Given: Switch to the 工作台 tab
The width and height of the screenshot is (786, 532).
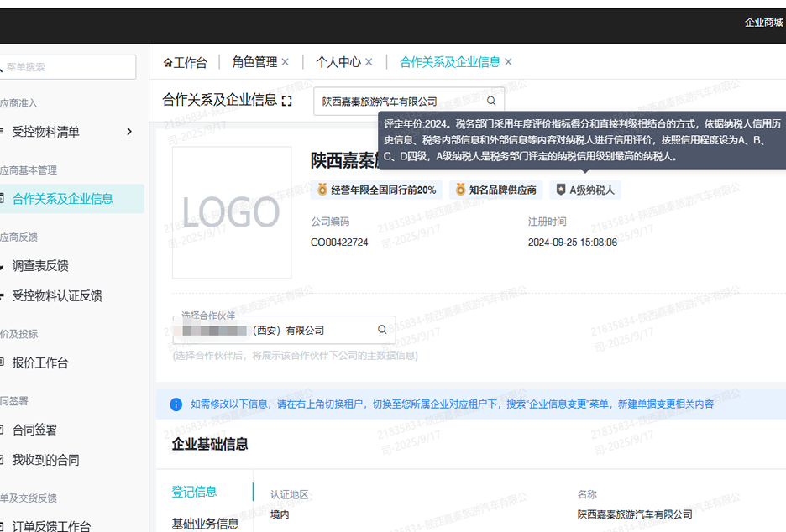Looking at the screenshot, I should [x=186, y=61].
